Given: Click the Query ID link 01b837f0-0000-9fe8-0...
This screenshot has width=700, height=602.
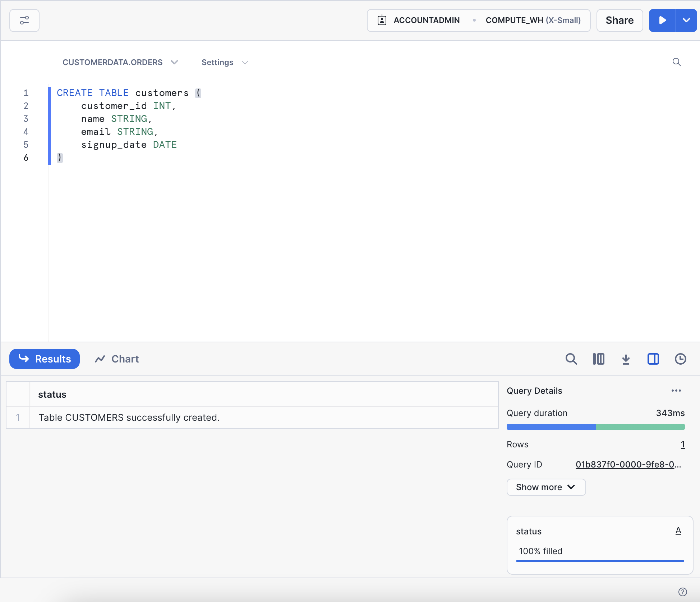Looking at the screenshot, I should (628, 464).
